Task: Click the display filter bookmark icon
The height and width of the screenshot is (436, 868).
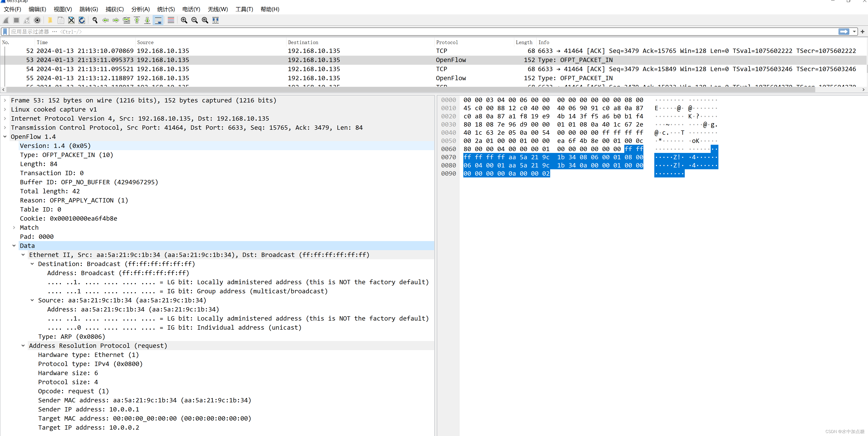Action: pos(5,32)
